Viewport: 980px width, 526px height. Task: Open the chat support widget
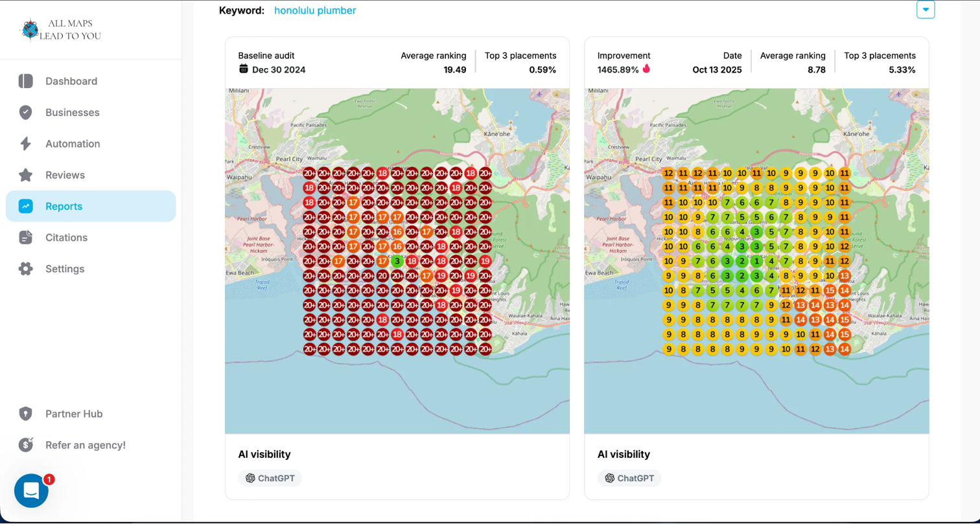31,490
